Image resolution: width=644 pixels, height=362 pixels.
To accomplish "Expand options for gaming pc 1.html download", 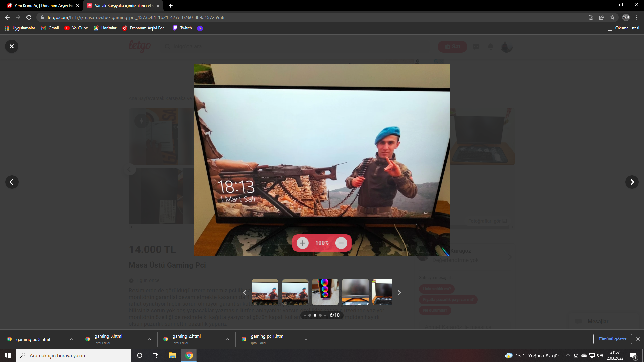I will [306, 339].
